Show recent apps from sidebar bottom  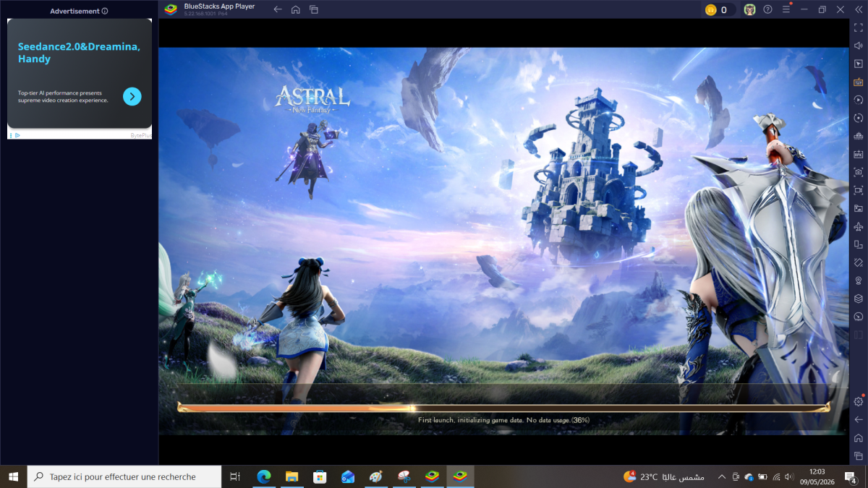click(x=858, y=455)
